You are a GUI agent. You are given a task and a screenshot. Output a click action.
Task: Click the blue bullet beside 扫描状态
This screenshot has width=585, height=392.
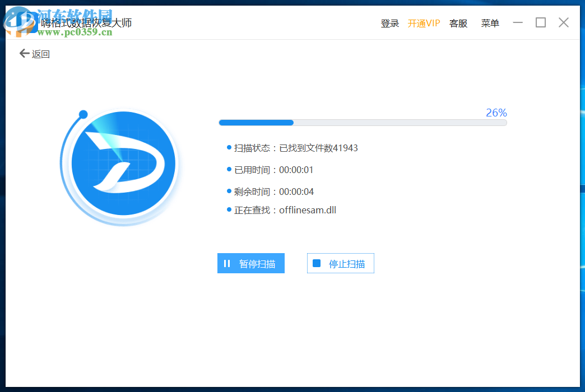230,147
